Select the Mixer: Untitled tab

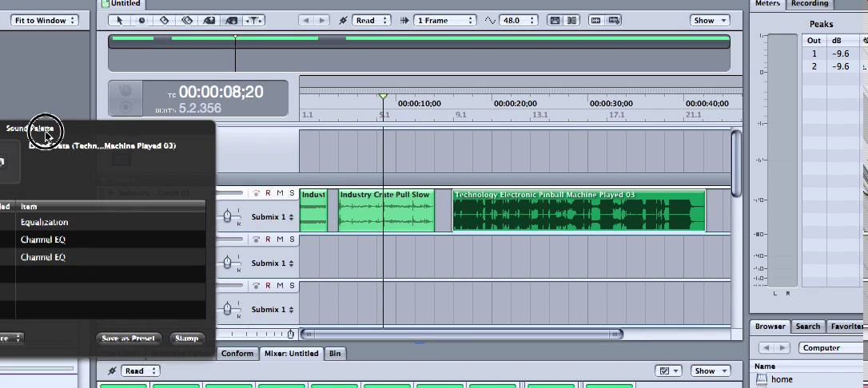click(x=291, y=353)
